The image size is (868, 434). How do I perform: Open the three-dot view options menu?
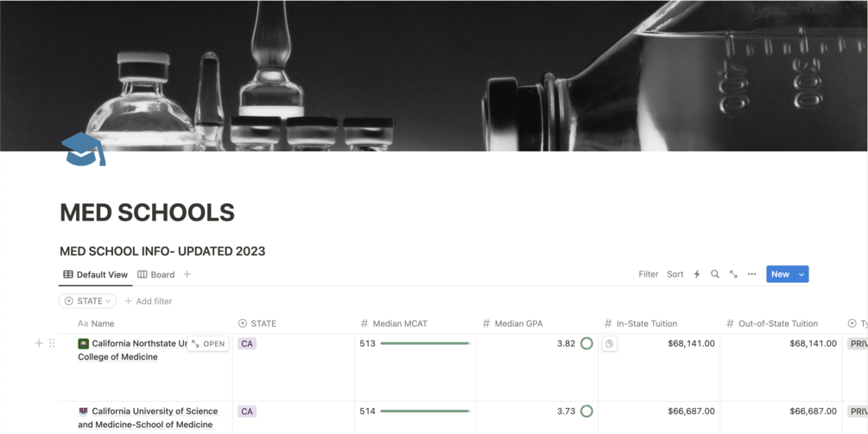click(x=751, y=274)
